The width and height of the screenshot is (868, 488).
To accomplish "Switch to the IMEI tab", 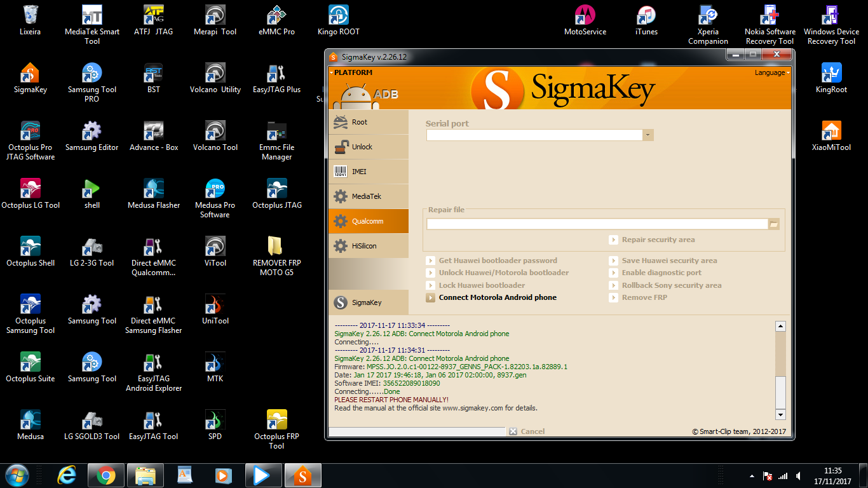I will pyautogui.click(x=369, y=172).
